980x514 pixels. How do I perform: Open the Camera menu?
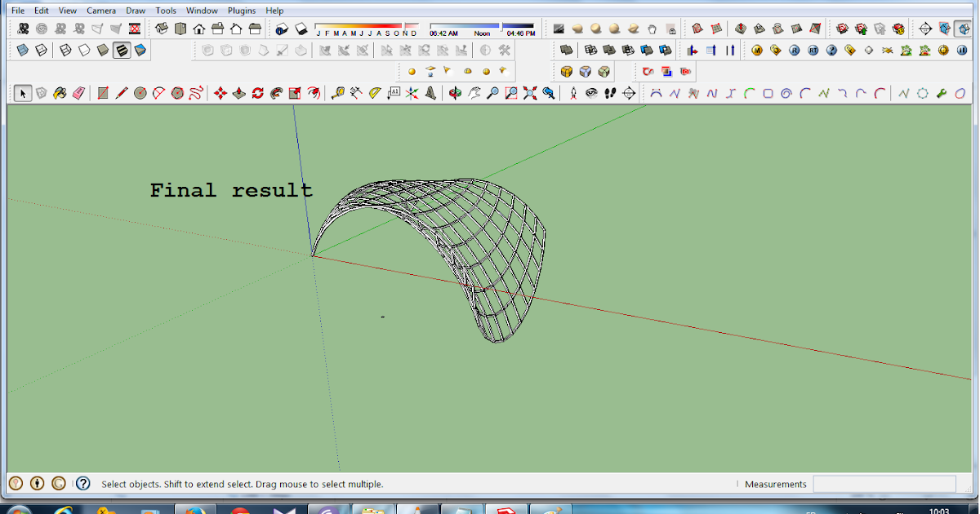(x=100, y=11)
